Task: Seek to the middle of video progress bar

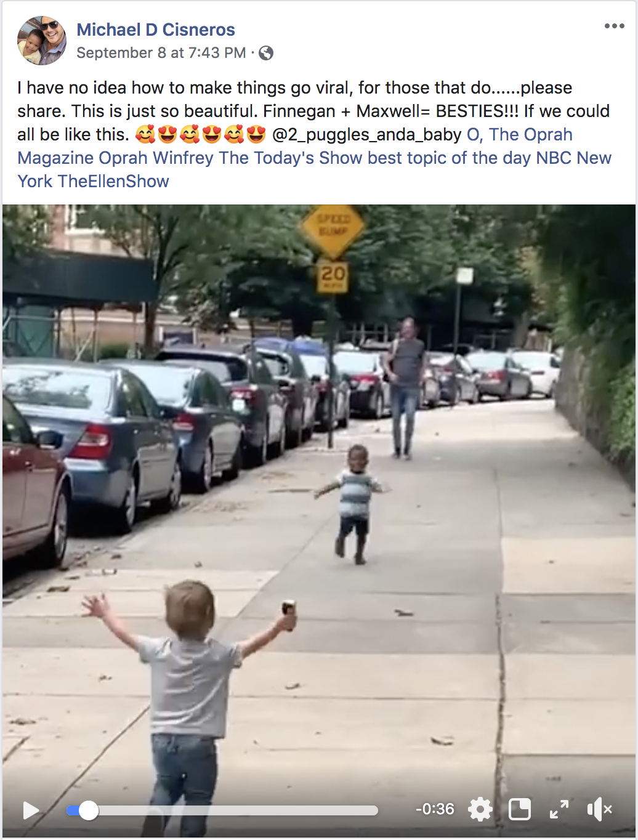Action: click(x=222, y=810)
